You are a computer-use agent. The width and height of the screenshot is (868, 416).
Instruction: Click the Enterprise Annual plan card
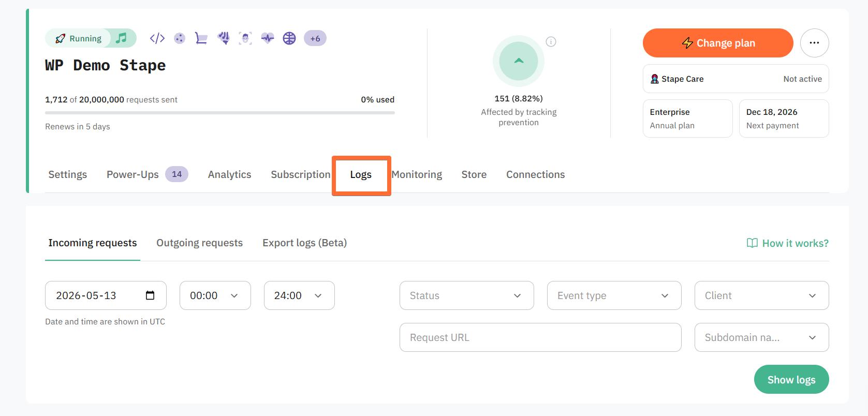pos(688,118)
